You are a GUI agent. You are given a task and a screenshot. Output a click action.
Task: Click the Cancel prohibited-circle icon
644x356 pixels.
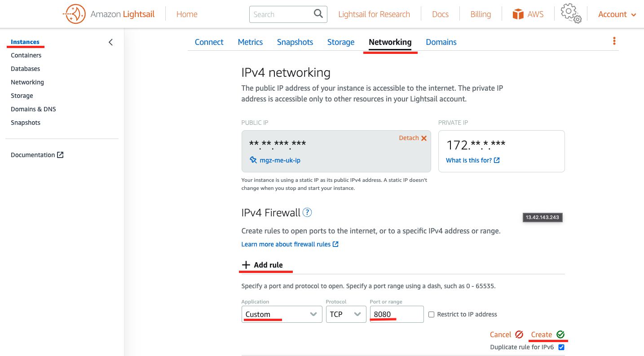pyautogui.click(x=520, y=334)
